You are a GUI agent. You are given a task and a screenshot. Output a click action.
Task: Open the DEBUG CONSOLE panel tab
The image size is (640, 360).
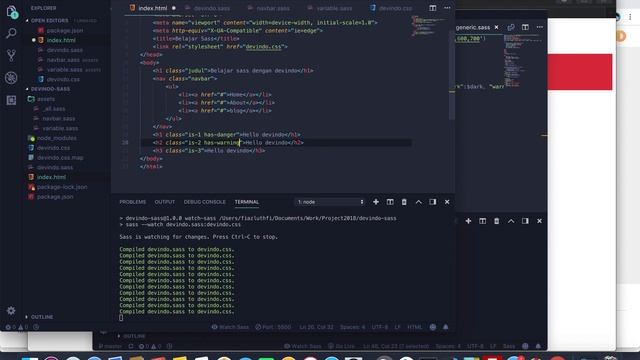(204, 202)
